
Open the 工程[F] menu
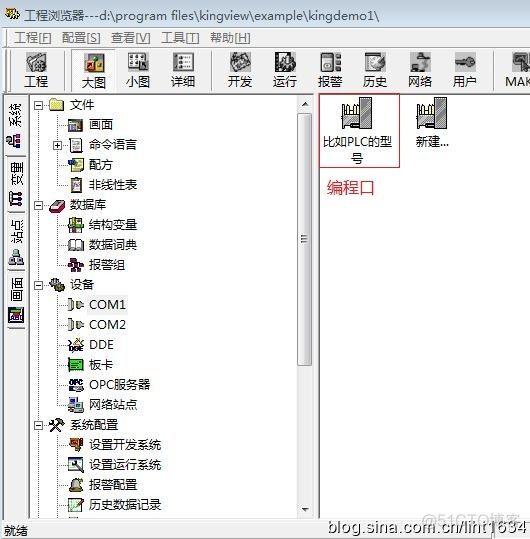33,38
